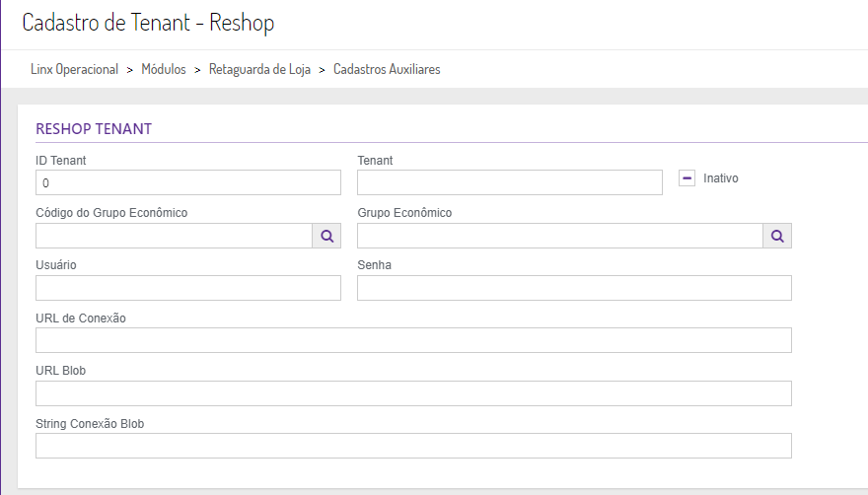Go to the Linx Operacional breadcrumb
Viewport: 868px width, 495px height.
(x=74, y=70)
